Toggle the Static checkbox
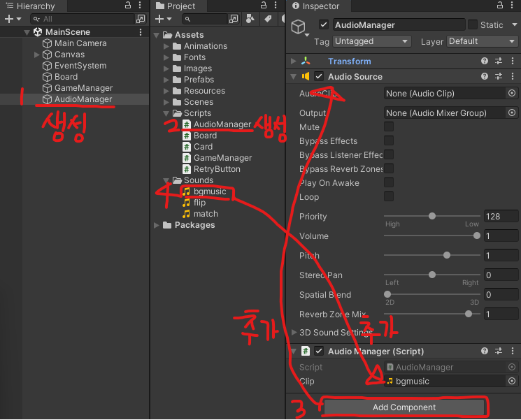Viewport: 521px width, 420px height. 473,24
